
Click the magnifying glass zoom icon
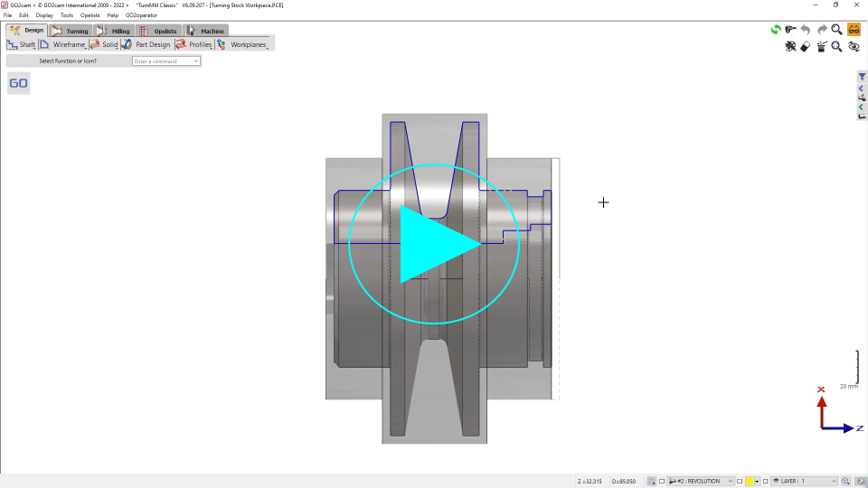[x=837, y=30]
